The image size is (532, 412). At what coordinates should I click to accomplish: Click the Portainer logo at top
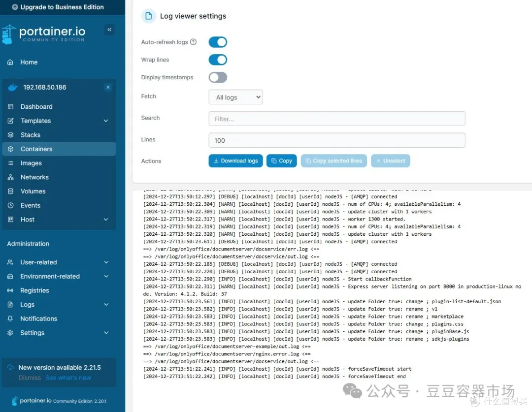click(x=43, y=34)
